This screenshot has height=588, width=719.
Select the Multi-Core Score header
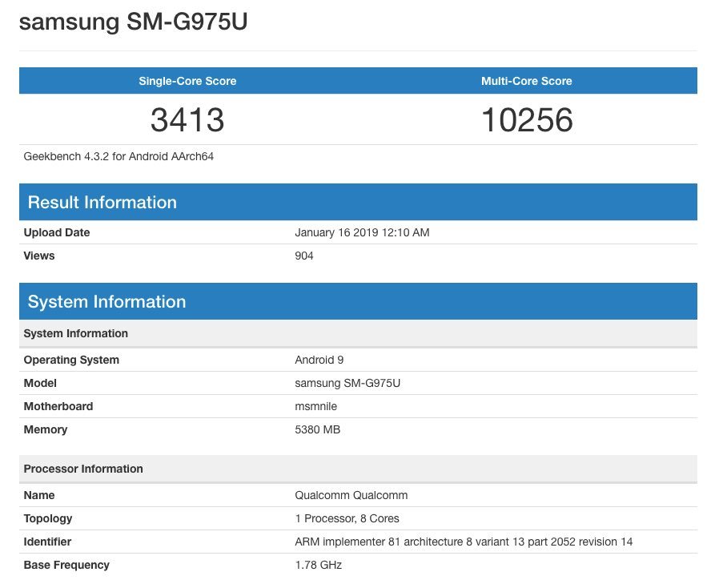526,81
